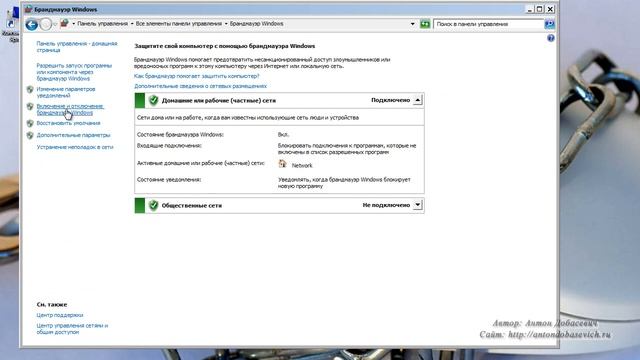Click the Не подключено status text
The image size is (640, 360).
pos(386,205)
